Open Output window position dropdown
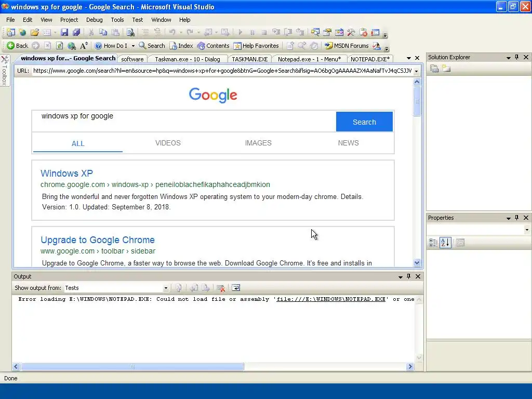Screen dimensions: 532x399 (401, 277)
